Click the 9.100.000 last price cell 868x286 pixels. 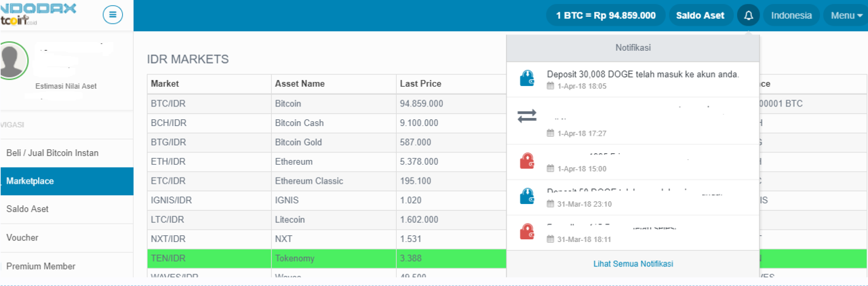point(451,123)
